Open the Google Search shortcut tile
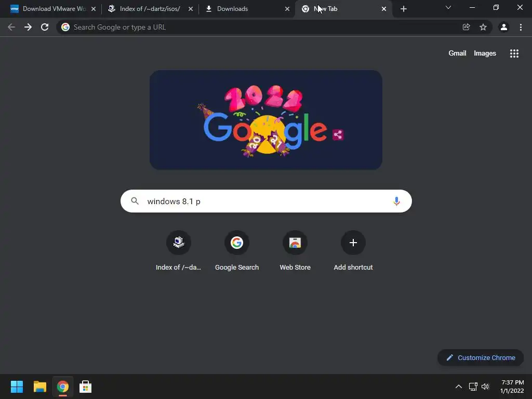The image size is (532, 399). (237, 250)
